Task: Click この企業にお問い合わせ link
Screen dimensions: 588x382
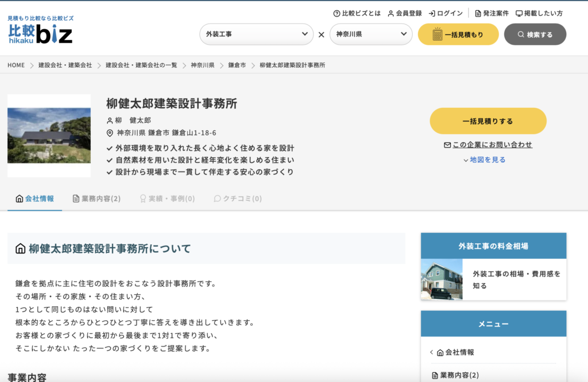Action: pyautogui.click(x=488, y=145)
